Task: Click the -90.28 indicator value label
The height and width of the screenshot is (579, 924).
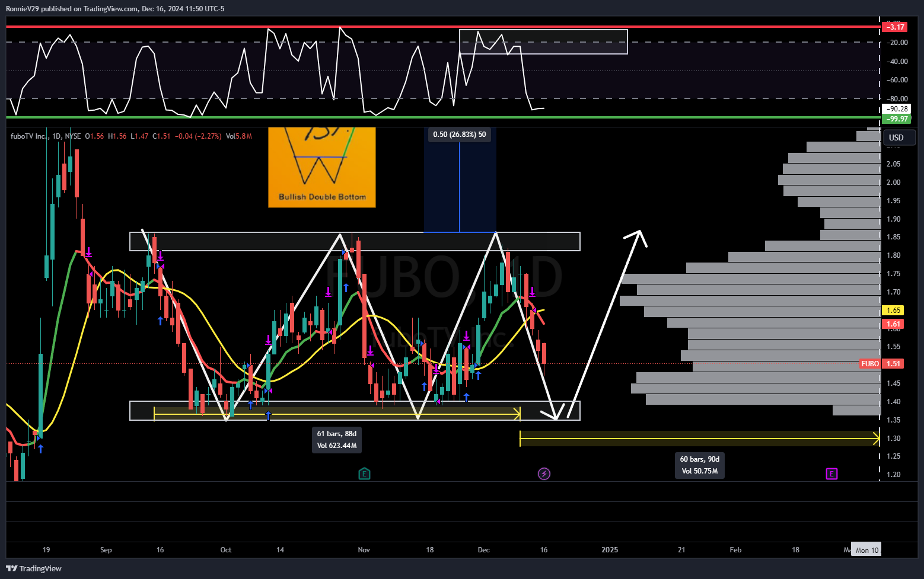Action: 897,109
